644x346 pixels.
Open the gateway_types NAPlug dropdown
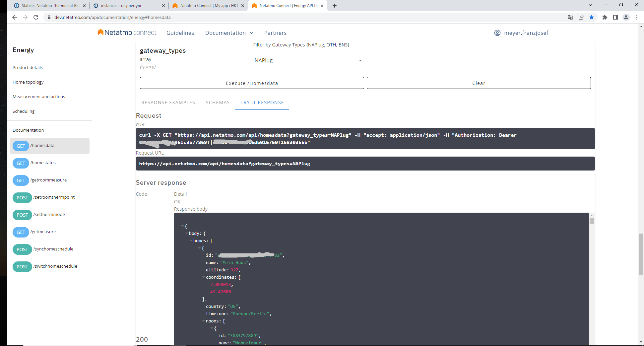309,60
